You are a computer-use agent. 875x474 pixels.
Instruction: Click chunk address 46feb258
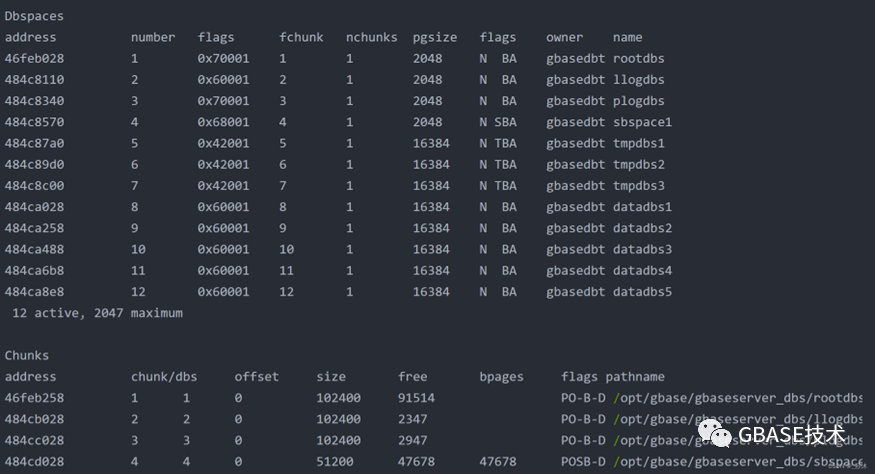(34, 398)
